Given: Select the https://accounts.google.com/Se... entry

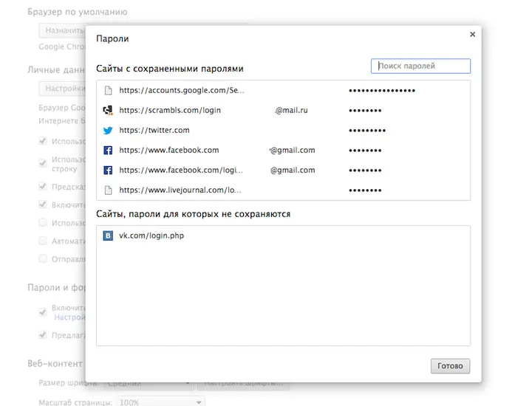Looking at the screenshot, I should (x=283, y=91).
